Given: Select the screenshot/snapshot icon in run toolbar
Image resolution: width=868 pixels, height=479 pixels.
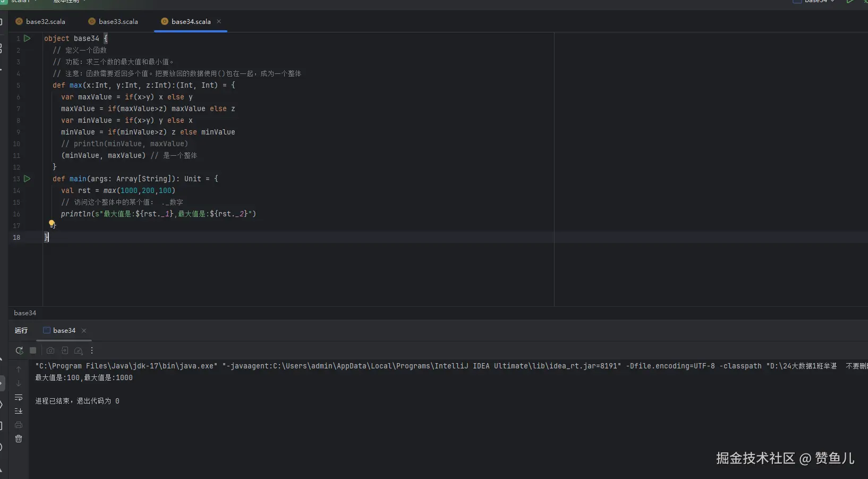Looking at the screenshot, I should 50,351.
